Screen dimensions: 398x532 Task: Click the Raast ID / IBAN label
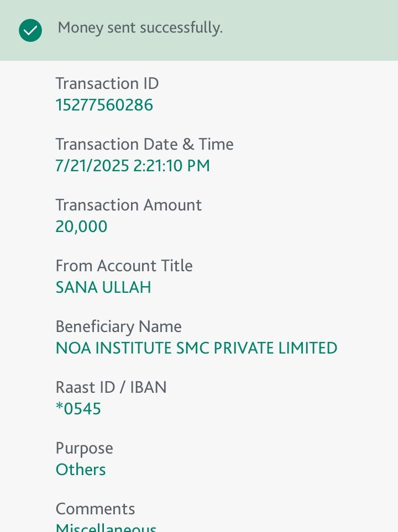pos(111,387)
